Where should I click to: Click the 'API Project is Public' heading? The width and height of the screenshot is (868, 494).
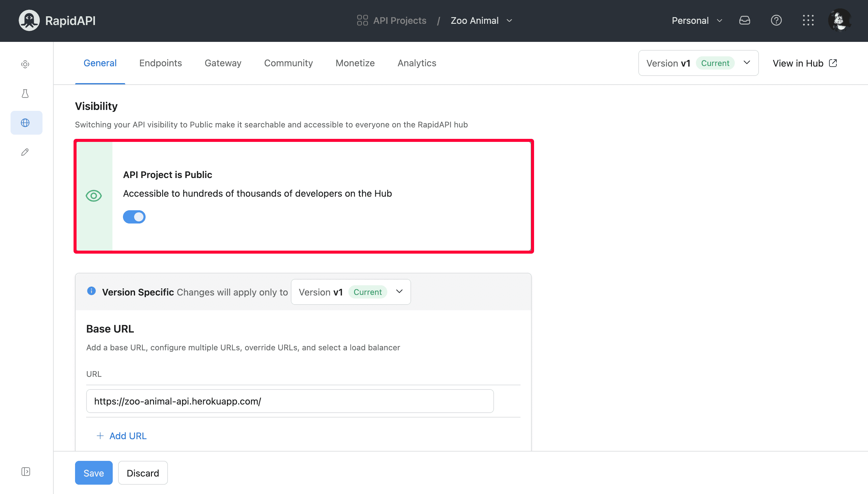167,175
